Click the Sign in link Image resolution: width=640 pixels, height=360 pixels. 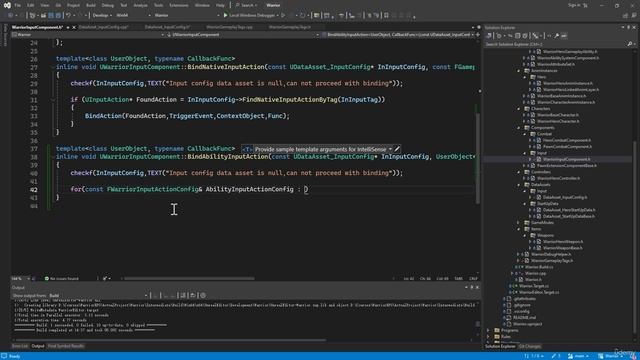click(x=574, y=5)
